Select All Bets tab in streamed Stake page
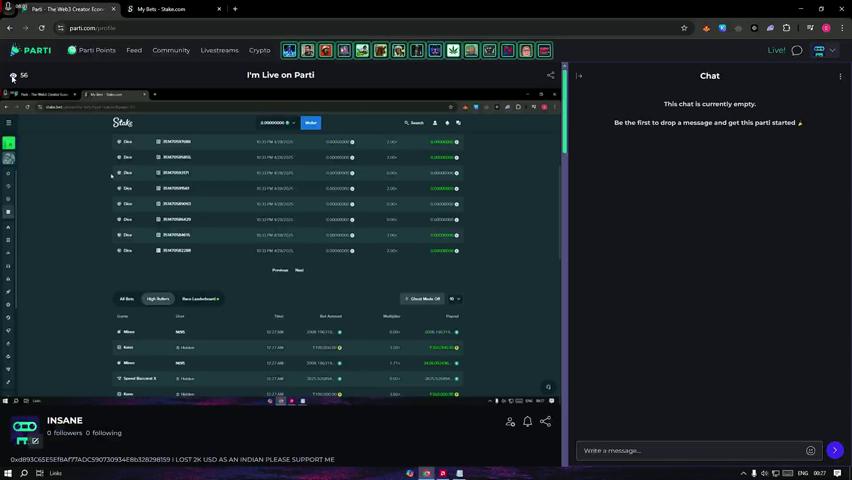 pos(127,299)
